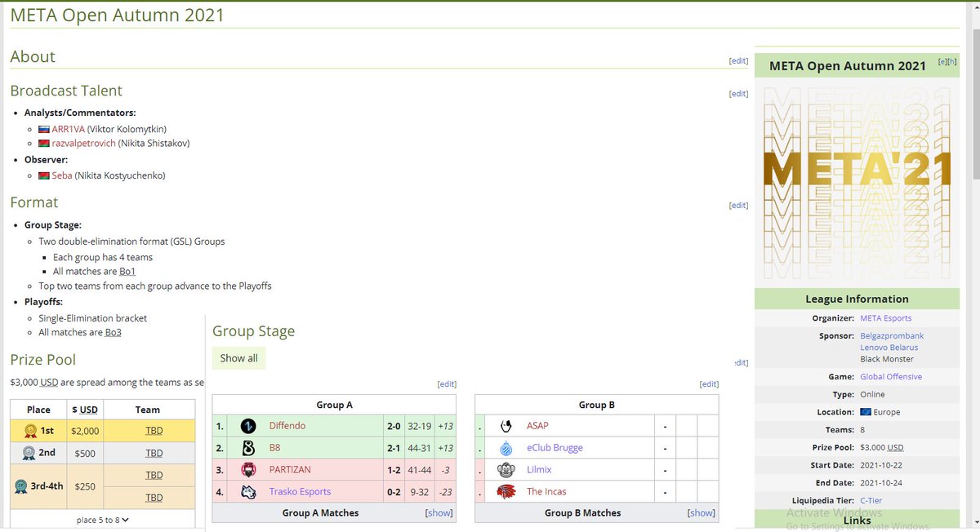Click PARTIZAN's 1-2 match record
980x532 pixels.
(394, 470)
